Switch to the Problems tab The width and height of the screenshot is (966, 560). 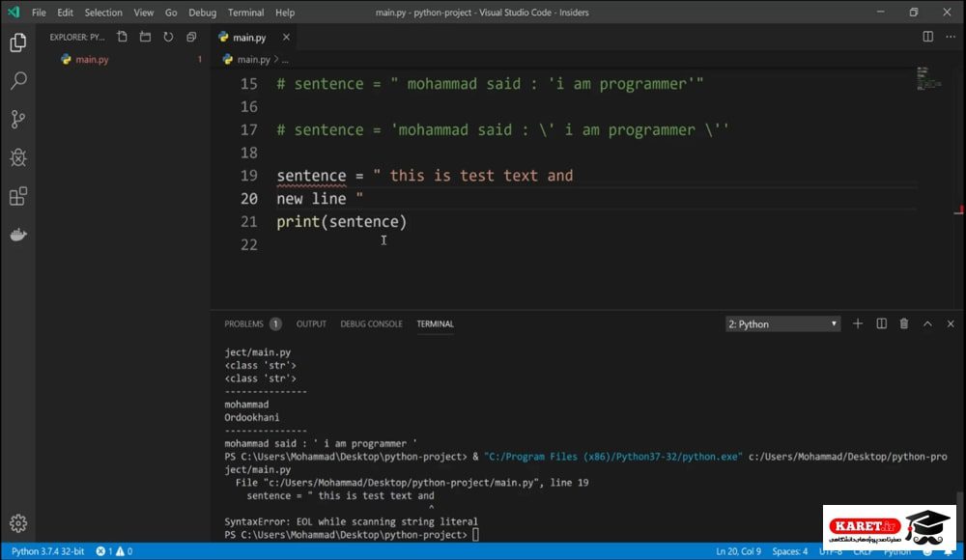[x=243, y=324]
